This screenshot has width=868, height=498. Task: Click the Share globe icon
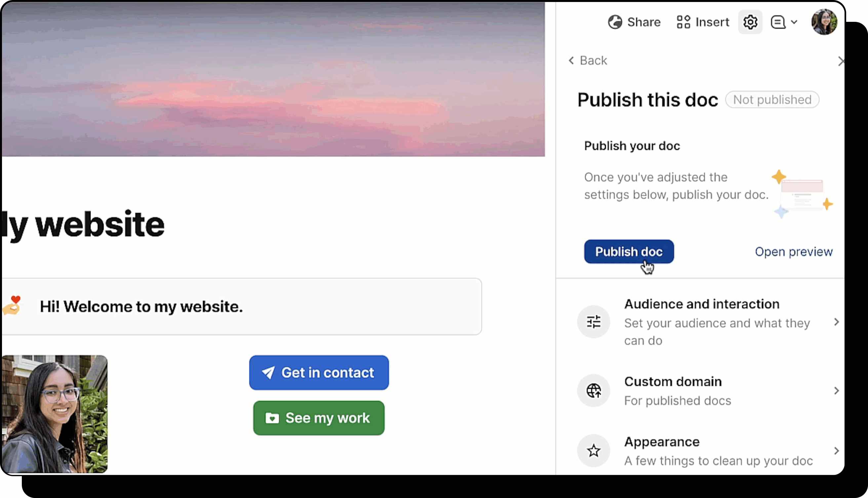(x=615, y=22)
